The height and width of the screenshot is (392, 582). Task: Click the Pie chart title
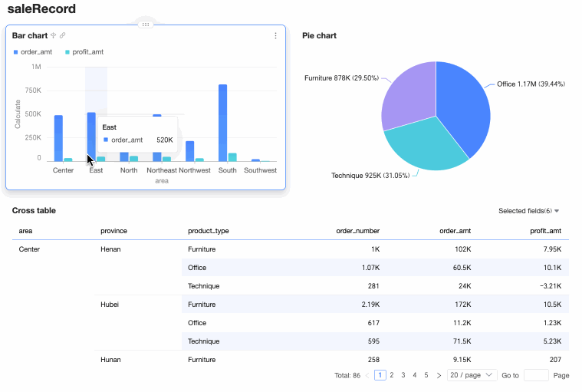coord(319,35)
